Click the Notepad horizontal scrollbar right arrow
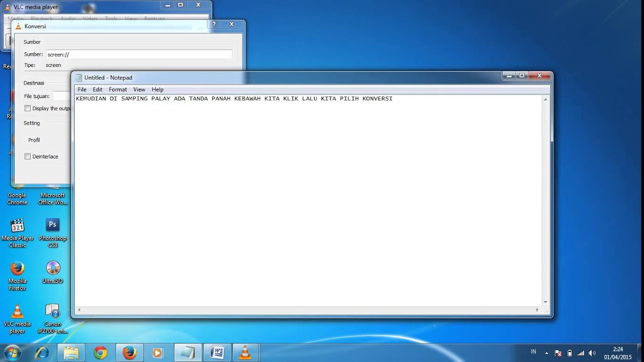Image resolution: width=644 pixels, height=362 pixels. [x=538, y=310]
